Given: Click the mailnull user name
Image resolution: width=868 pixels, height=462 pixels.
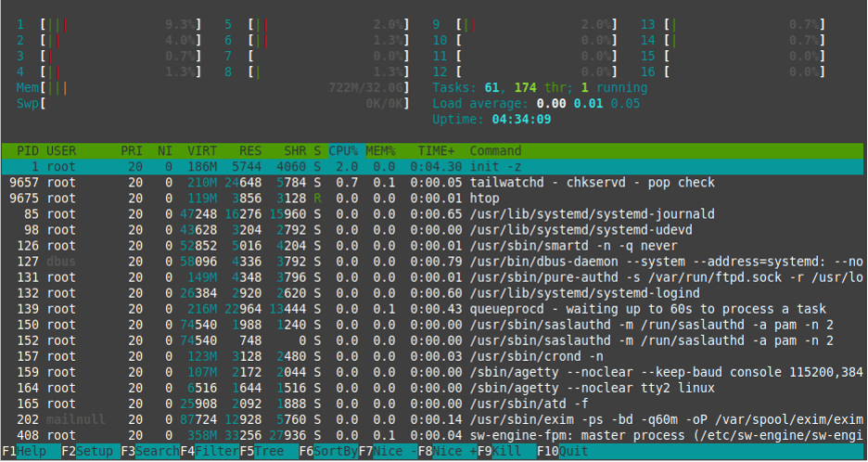Looking at the screenshot, I should click(76, 419).
